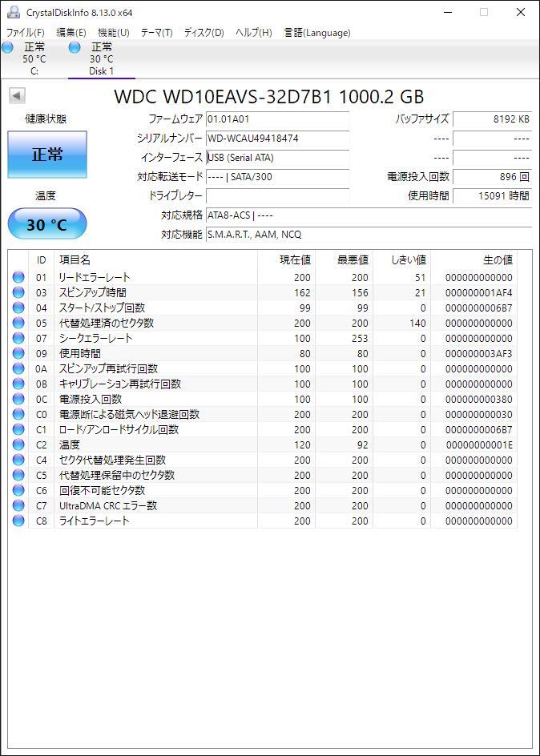Image resolution: width=540 pixels, height=756 pixels.
Task: Click status orb for row C6 回復不可能セクタ数
Action: tap(18, 490)
